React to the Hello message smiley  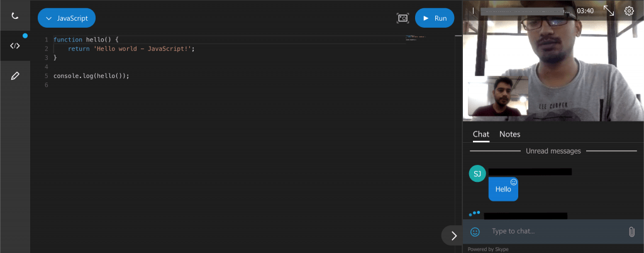[x=513, y=182]
